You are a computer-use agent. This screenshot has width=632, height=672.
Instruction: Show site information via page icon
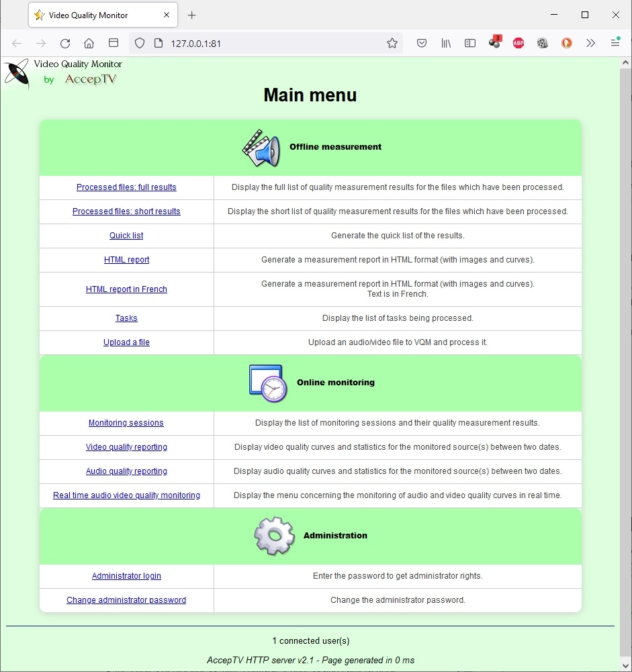point(159,43)
